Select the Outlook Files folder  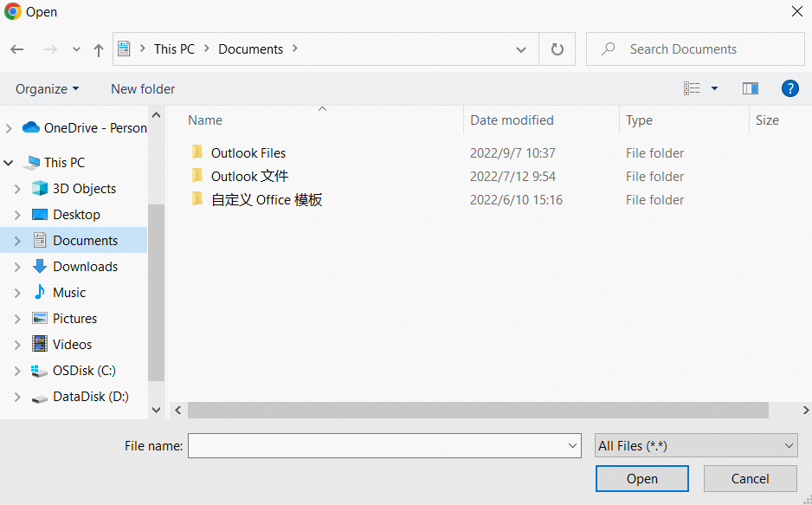point(248,153)
